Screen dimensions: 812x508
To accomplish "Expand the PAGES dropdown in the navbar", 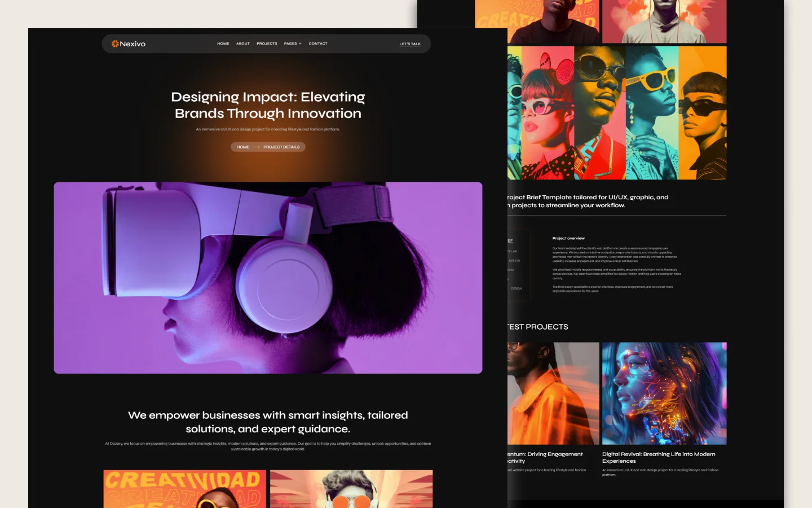I will [293, 43].
